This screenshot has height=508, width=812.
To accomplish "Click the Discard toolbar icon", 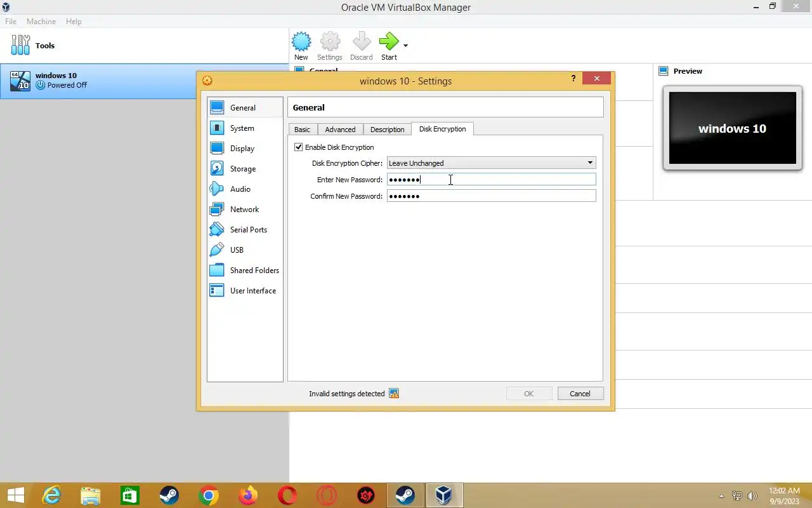I will point(362,42).
